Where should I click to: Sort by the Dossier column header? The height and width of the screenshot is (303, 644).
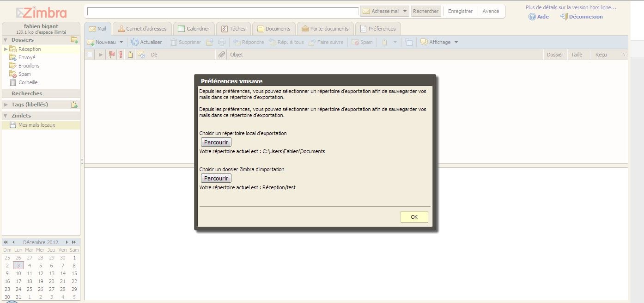[x=555, y=55]
